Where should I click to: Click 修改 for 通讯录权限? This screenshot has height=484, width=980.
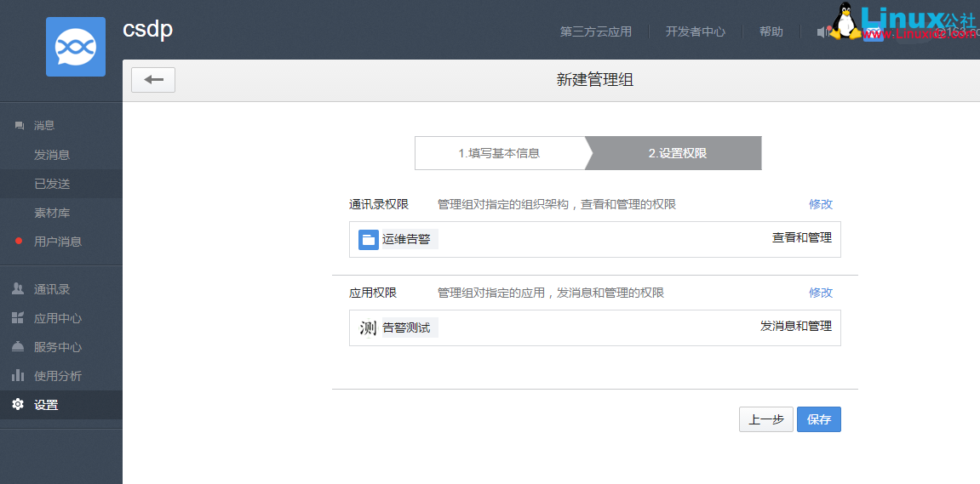pyautogui.click(x=821, y=204)
